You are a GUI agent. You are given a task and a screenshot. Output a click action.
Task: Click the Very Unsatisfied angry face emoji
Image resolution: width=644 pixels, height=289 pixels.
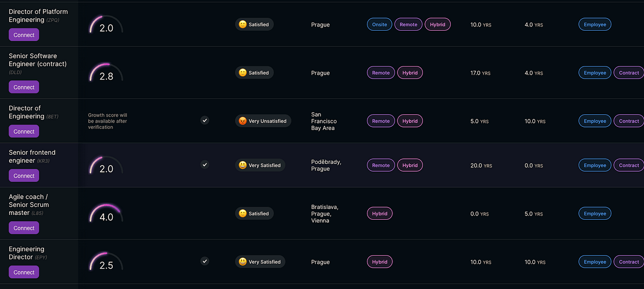[x=243, y=121]
